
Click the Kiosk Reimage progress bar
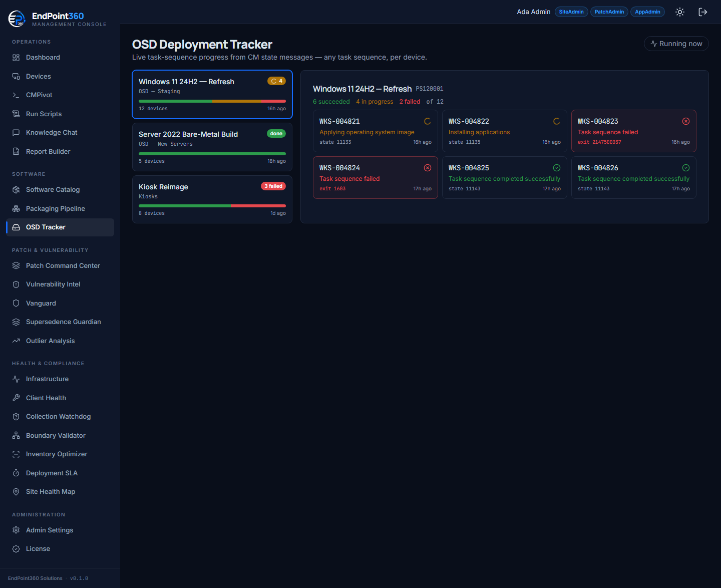click(212, 206)
